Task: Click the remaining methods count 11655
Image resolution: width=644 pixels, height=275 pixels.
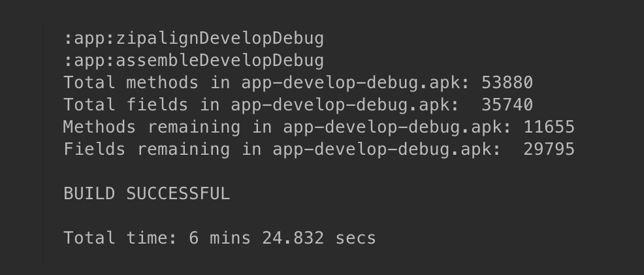Action: click(549, 127)
